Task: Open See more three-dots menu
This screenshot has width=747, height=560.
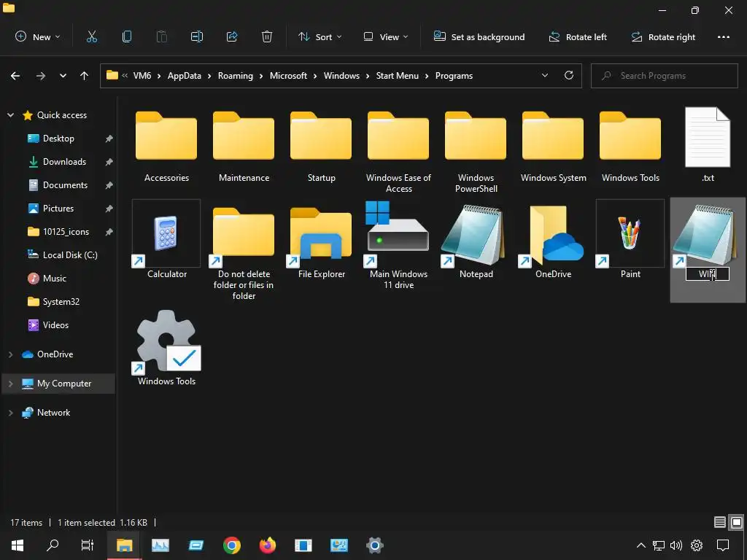Action: point(724,36)
